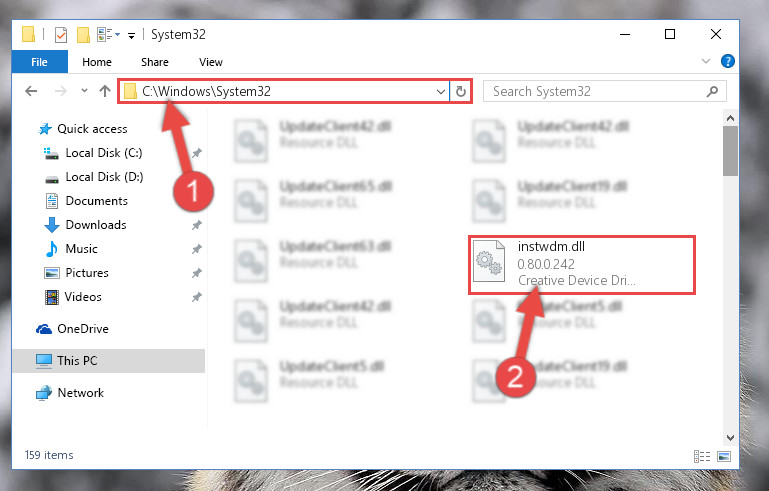This screenshot has width=769, height=491.
Task: Open the recent locations dropdown arrow
Action: [x=84, y=91]
